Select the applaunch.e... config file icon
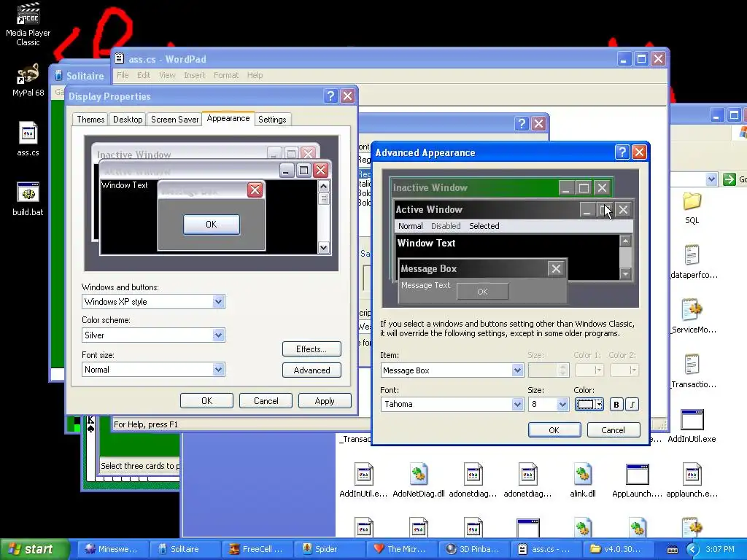The width and height of the screenshot is (747, 560). tap(692, 481)
